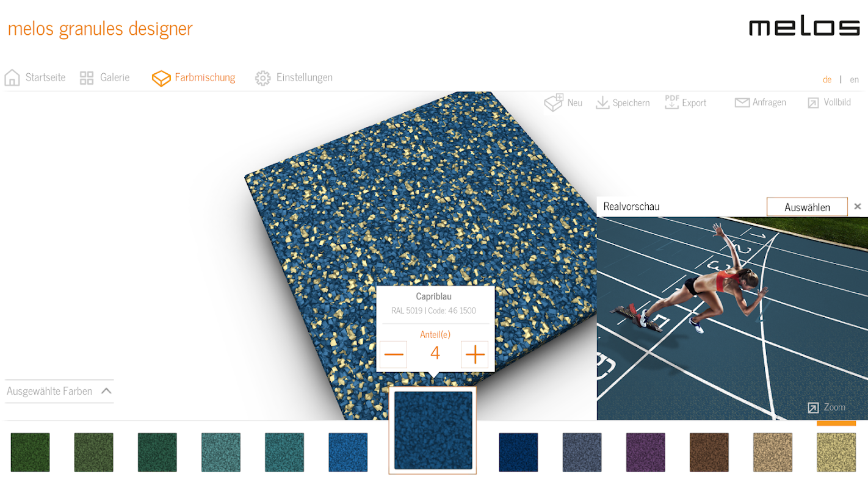Pick the brown granule color swatch
The width and height of the screenshot is (868, 488).
tap(709, 452)
